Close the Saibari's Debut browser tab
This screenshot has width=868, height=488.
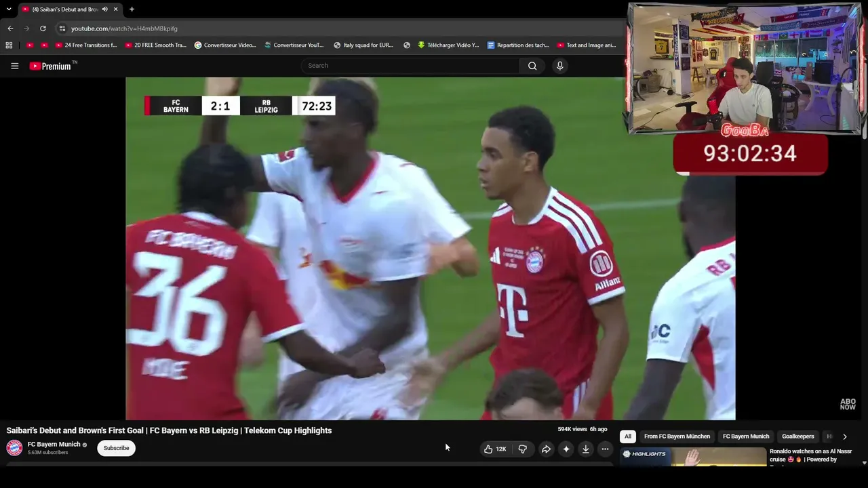pyautogui.click(x=116, y=9)
